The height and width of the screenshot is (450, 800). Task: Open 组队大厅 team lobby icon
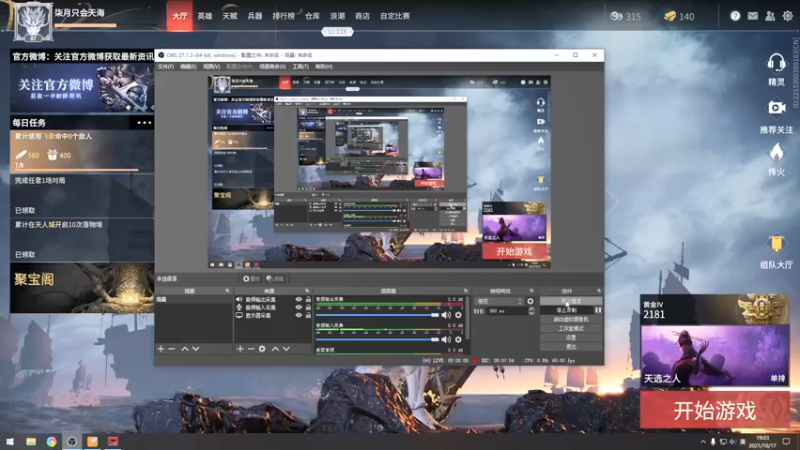(x=776, y=244)
